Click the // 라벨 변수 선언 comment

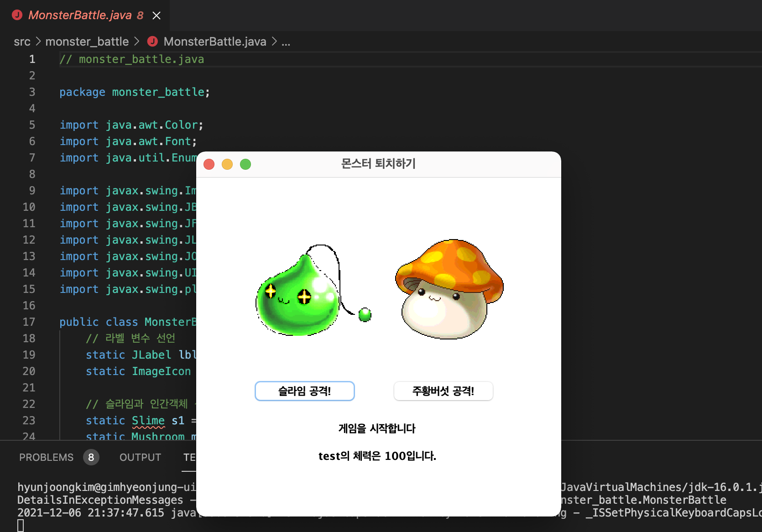[x=130, y=339]
